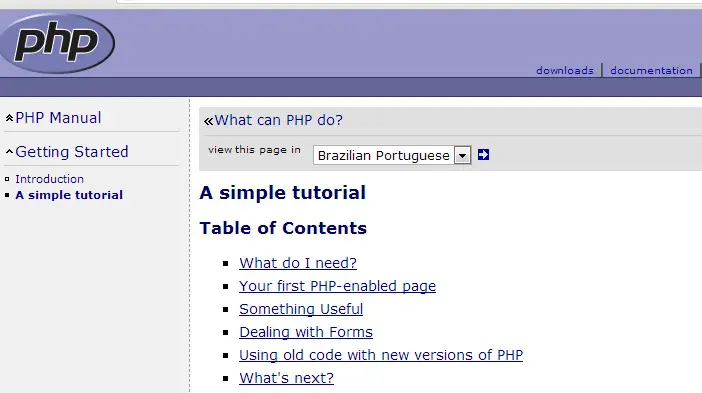Open Getting Started section in sidebar
Viewport: 702px width, 393px height.
coord(72,152)
